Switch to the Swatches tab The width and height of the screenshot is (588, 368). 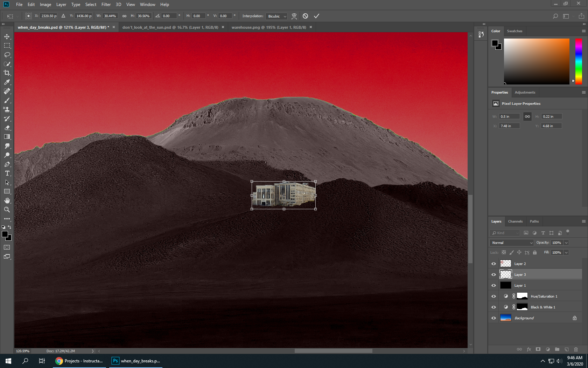pos(514,31)
